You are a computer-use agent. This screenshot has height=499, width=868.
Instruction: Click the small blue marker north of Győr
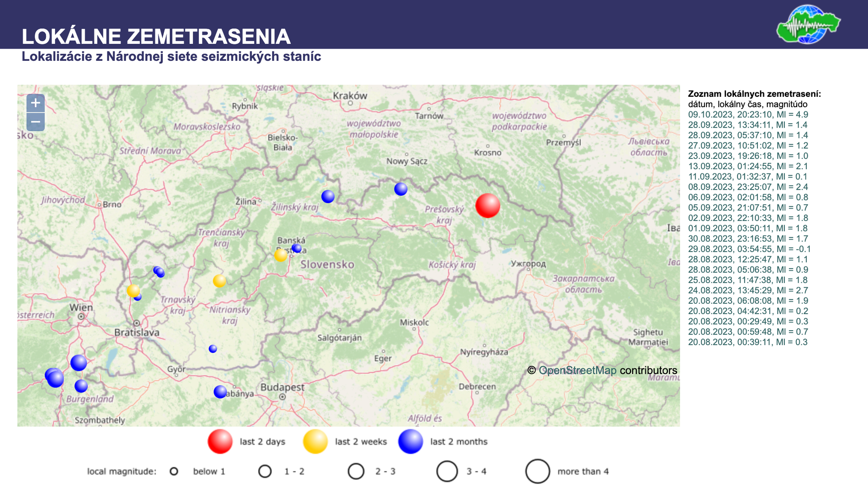pyautogui.click(x=213, y=349)
